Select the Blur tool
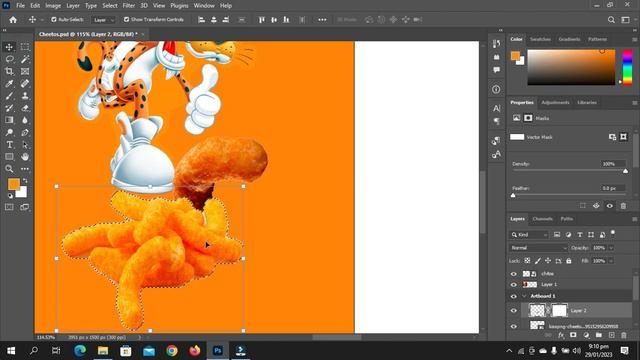Screen dimensions: 640x360 click(25, 120)
